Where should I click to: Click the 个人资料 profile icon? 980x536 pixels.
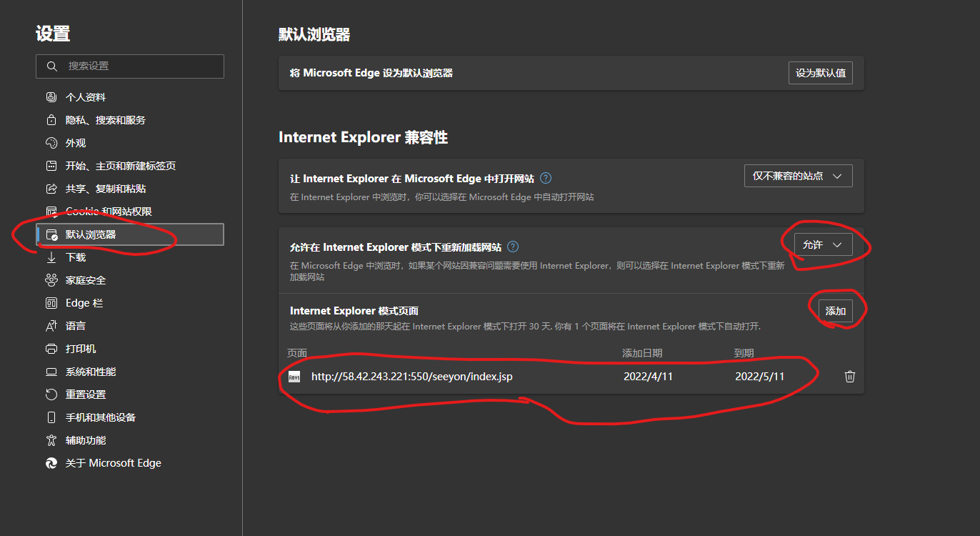[51, 97]
